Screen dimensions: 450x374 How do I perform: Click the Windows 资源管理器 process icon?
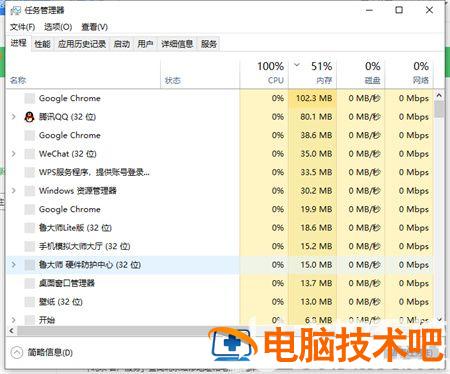click(30, 191)
